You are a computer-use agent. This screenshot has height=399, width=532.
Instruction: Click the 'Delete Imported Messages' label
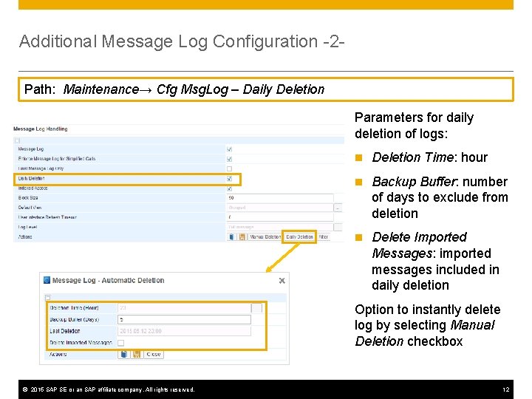[81, 343]
